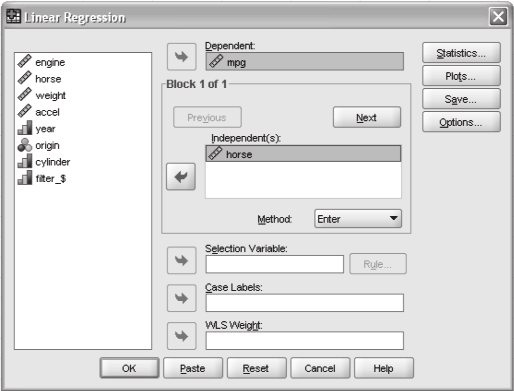Image resolution: width=514 pixels, height=391 pixels.
Task: Close the Linear Regression dialog
Action: (498, 16)
